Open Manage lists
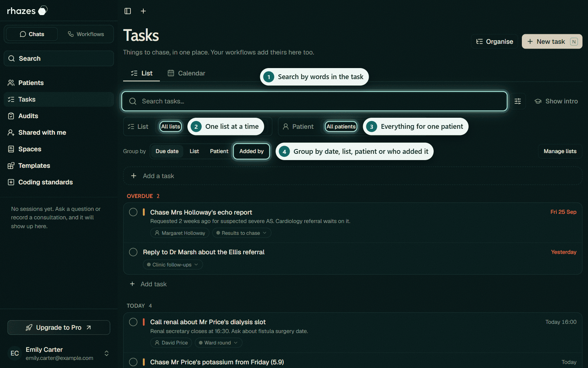 click(x=560, y=151)
